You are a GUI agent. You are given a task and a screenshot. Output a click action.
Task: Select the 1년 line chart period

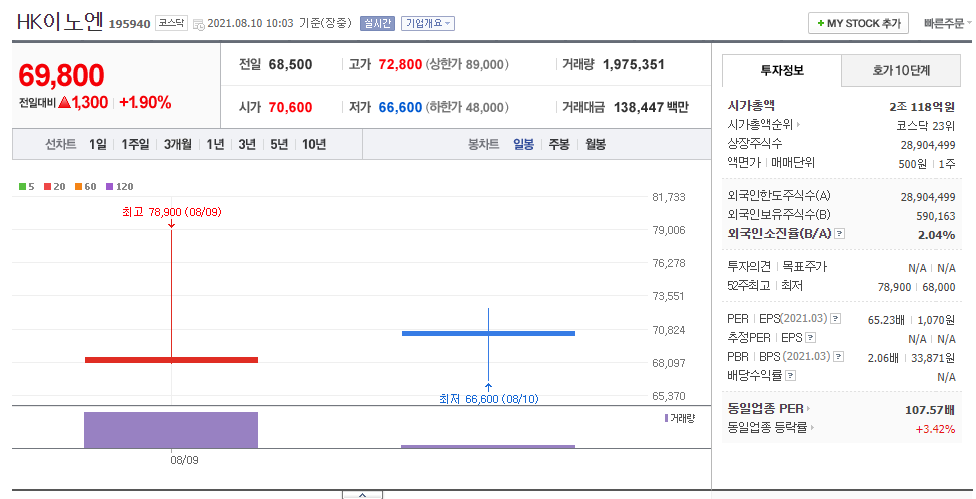[x=215, y=144]
